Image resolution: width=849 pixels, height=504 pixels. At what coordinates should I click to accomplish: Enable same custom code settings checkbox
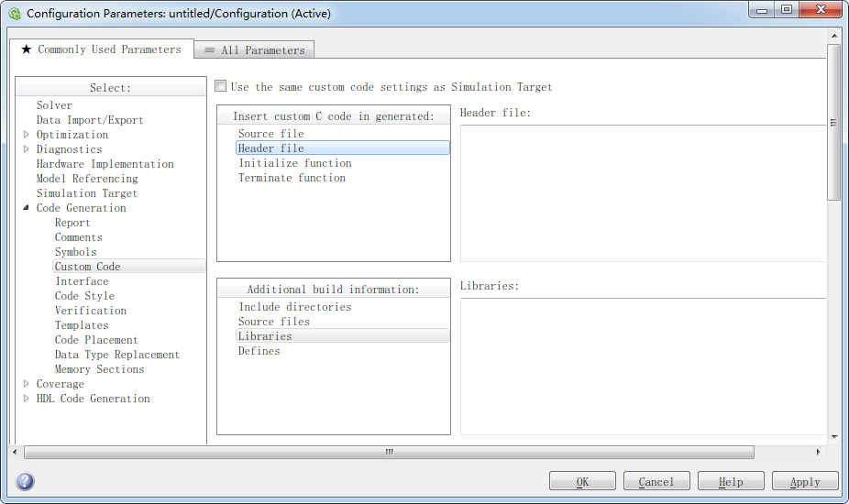221,86
